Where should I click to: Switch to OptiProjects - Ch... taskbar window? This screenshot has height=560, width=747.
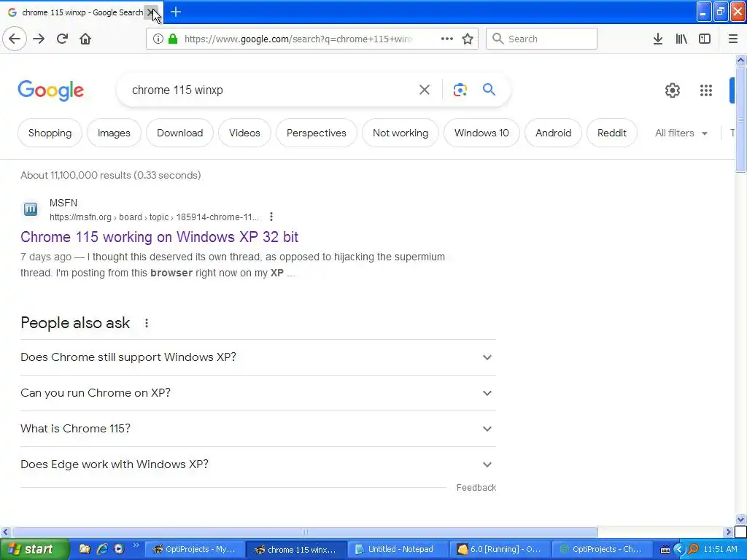tap(602, 549)
